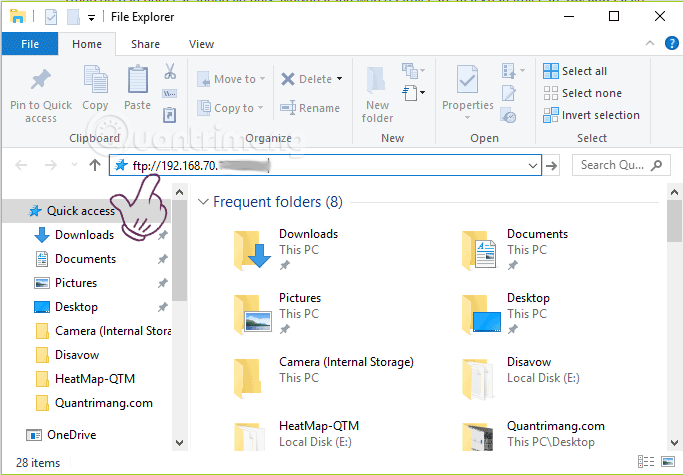Screen dimensions: 683x475
Task: Expand the Move to dropdown
Action: pos(263,79)
